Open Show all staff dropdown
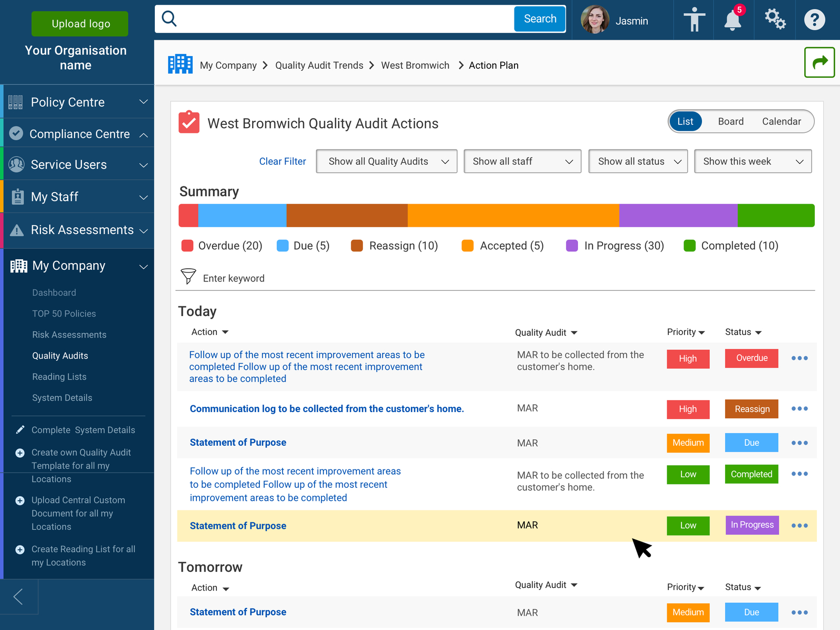 (522, 161)
